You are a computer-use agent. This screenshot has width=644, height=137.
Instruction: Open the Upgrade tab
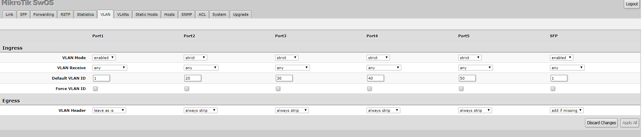(241, 14)
